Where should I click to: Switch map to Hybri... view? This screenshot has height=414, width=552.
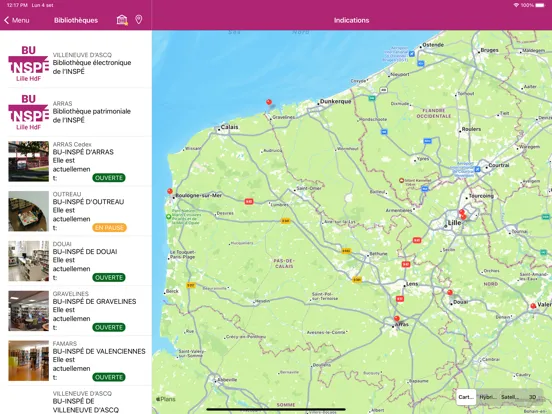(x=488, y=397)
